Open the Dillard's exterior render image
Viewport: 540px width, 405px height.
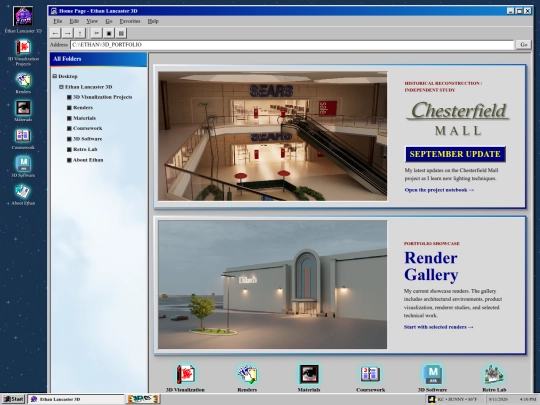click(272, 285)
